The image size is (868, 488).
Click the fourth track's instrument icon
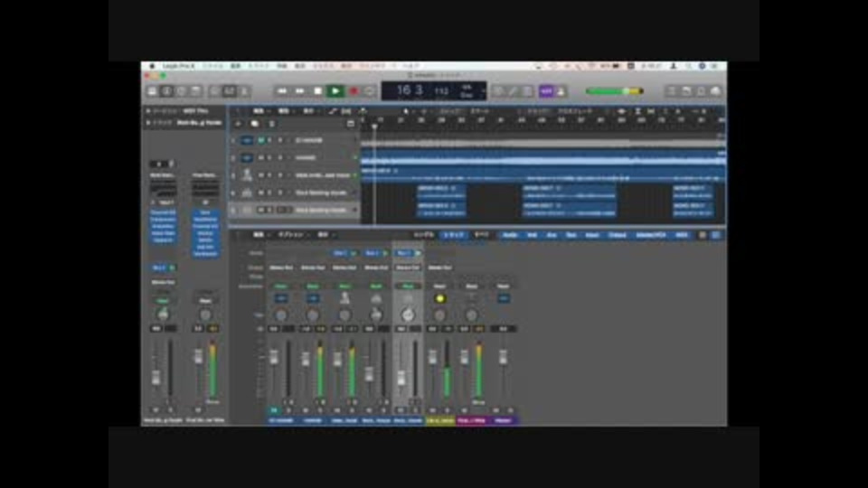pos(247,192)
